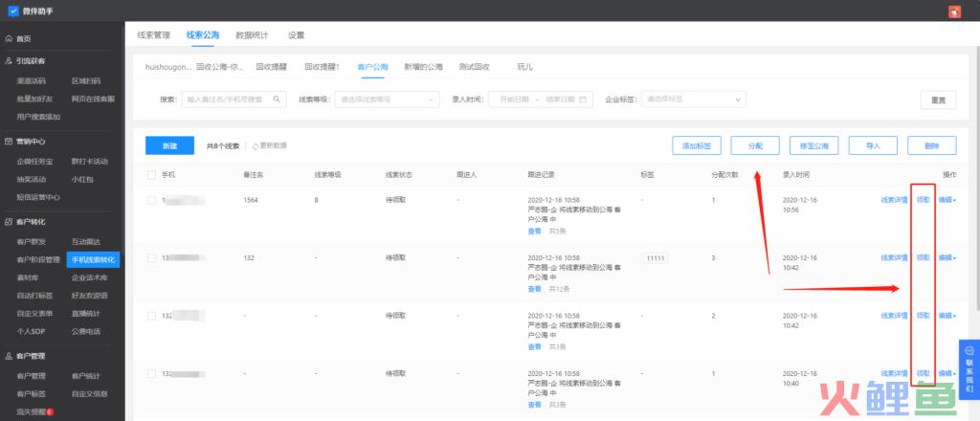Click the 11111 tag in row 132
Image resolution: width=980 pixels, height=421 pixels.
click(655, 258)
